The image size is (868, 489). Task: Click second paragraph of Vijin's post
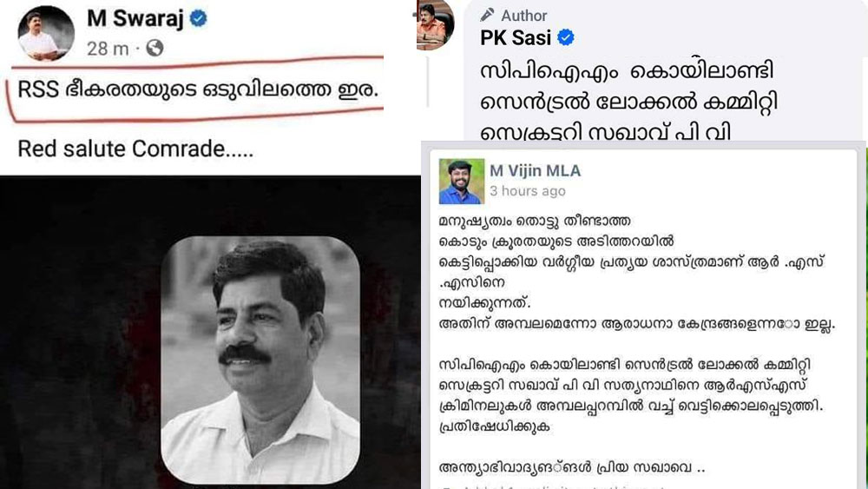click(631, 395)
